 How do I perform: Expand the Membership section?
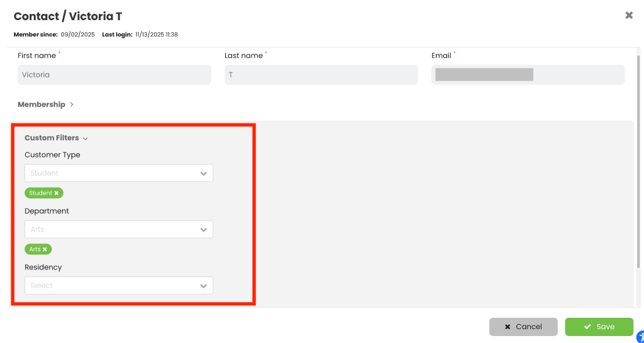(x=45, y=104)
